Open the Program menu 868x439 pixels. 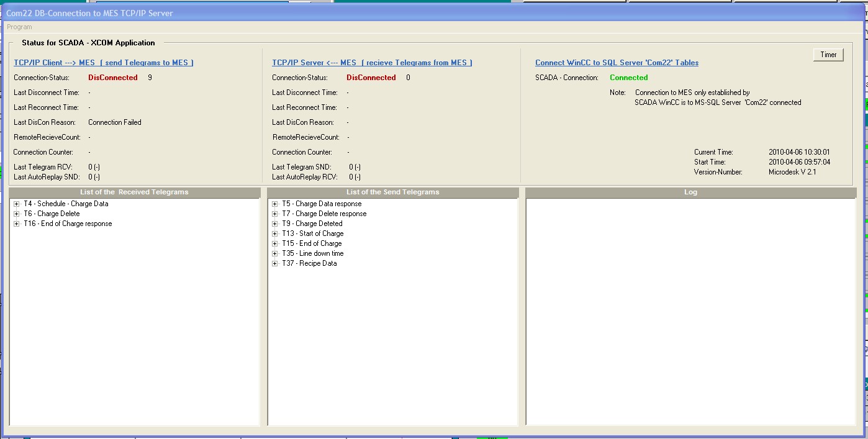click(19, 27)
